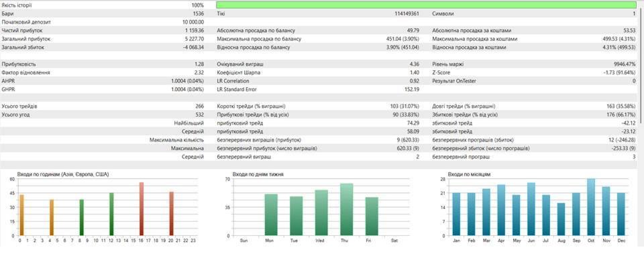
Task: Select the maximal equity drawdown 499.53 (4.31%)
Action: (x=620, y=39)
